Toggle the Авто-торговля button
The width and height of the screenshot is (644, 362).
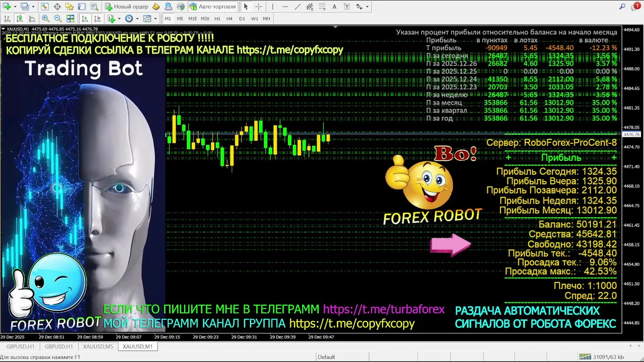tap(213, 7)
